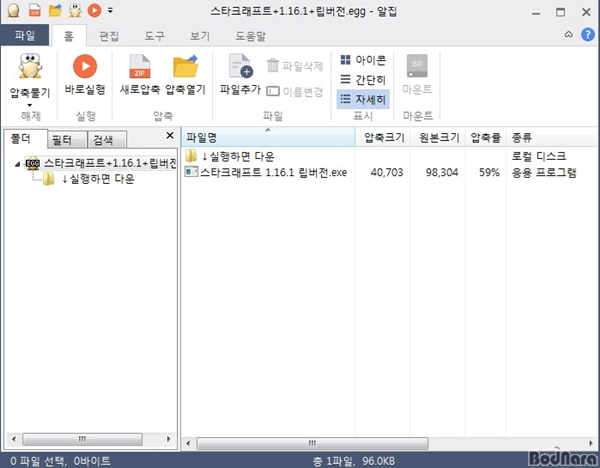Sort by the 파일명 column header
This screenshot has width=600, height=468.
click(x=268, y=137)
